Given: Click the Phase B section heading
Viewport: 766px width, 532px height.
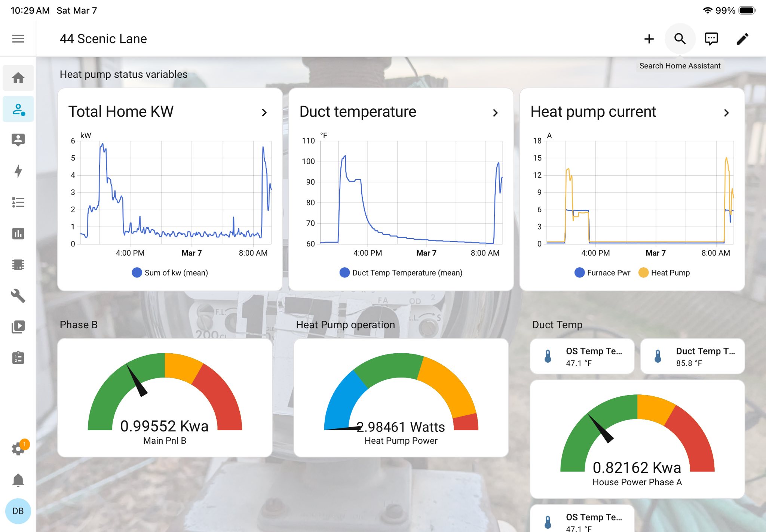Looking at the screenshot, I should (x=79, y=325).
